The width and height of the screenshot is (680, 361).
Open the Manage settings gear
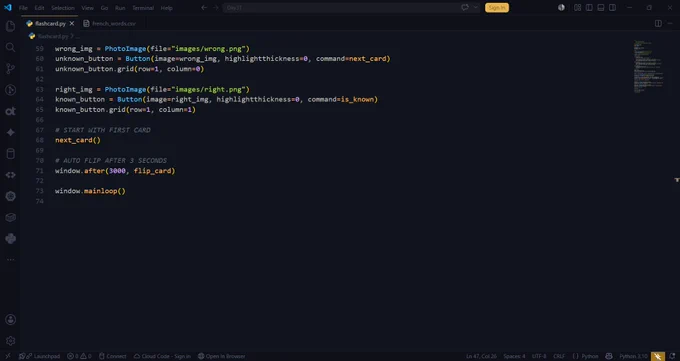pos(10,341)
